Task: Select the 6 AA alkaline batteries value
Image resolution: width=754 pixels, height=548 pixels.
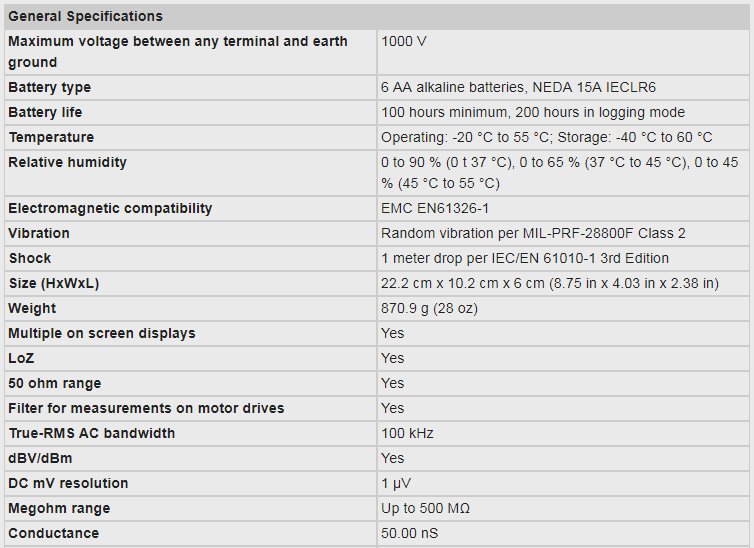Action: click(518, 87)
